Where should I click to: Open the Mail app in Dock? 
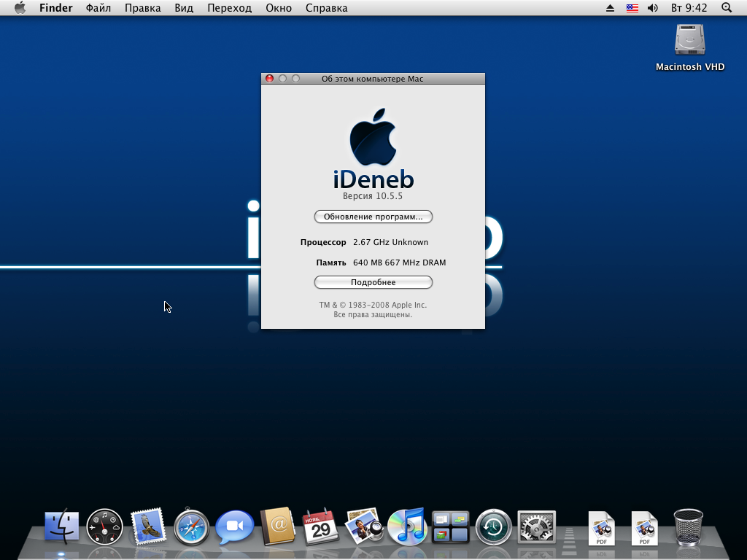tap(149, 526)
